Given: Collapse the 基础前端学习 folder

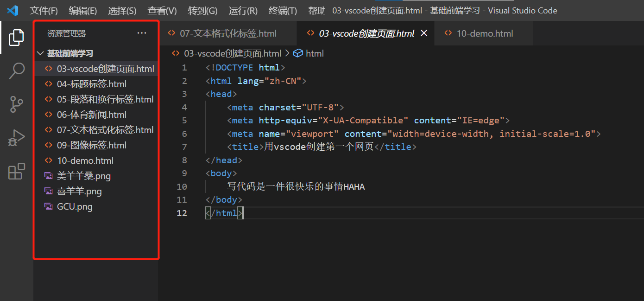Looking at the screenshot, I should [x=40, y=53].
